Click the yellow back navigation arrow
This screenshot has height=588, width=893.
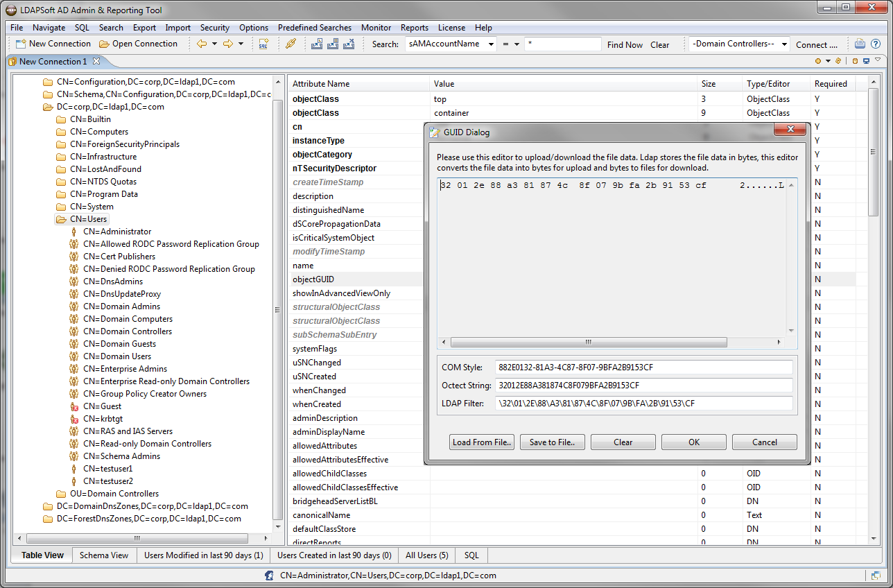point(202,44)
